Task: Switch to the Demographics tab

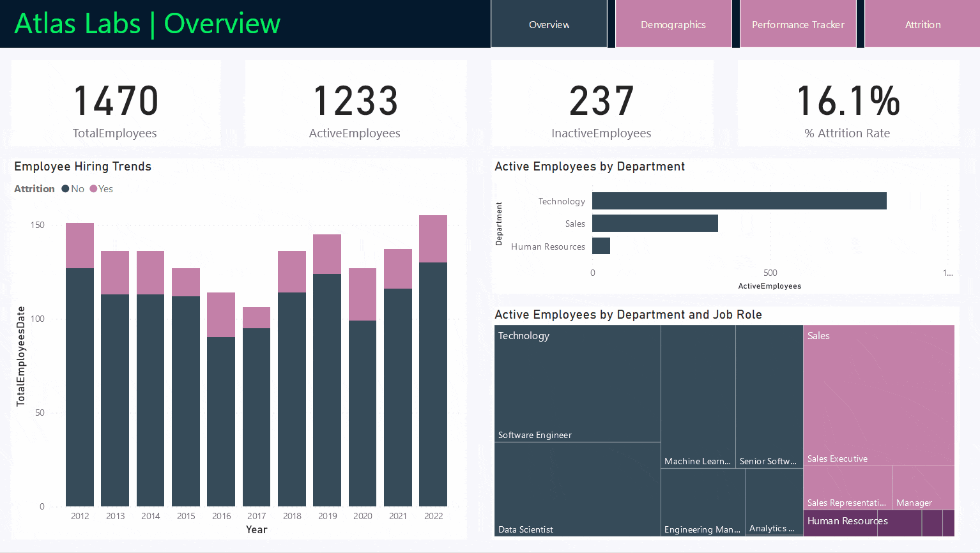Action: pos(673,24)
